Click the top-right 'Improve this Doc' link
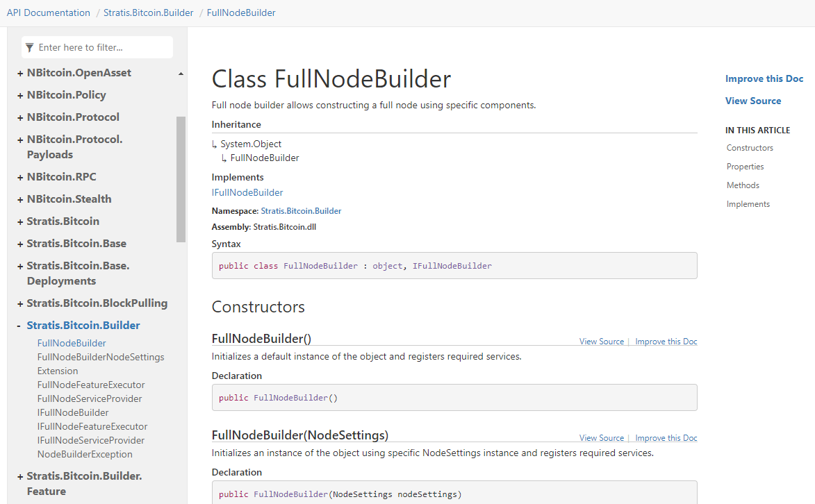This screenshot has height=504, width=815. (764, 78)
